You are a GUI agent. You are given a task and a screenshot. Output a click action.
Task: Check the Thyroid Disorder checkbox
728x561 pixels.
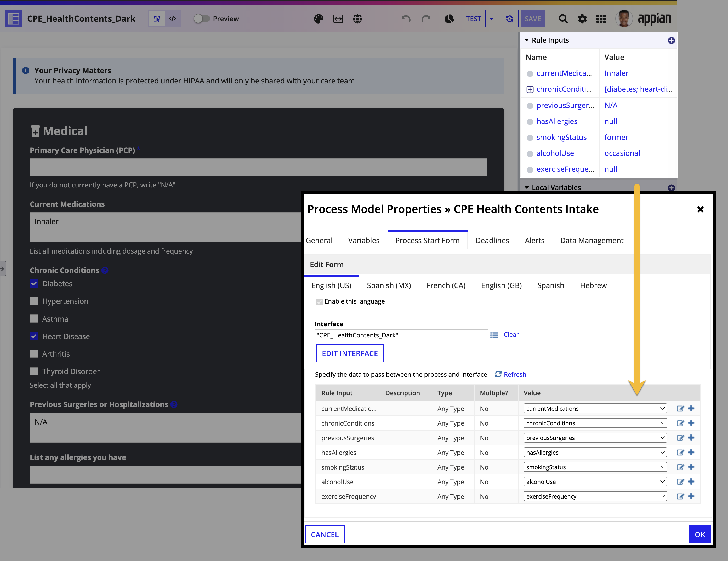pyautogui.click(x=34, y=371)
